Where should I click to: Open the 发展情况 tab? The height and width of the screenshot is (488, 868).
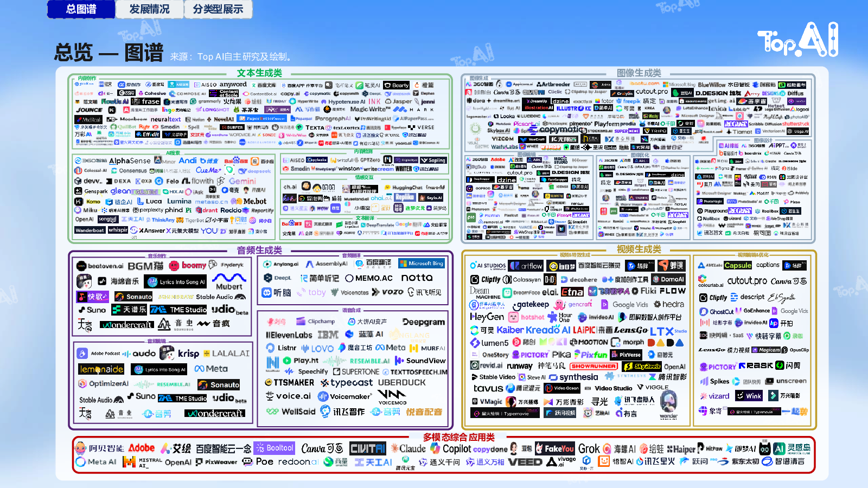pos(149,9)
